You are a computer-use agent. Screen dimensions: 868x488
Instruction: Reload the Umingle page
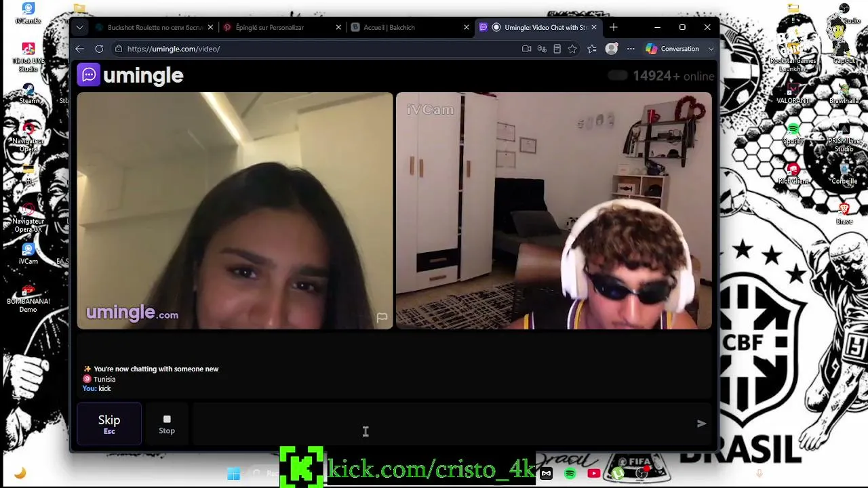pos(99,49)
